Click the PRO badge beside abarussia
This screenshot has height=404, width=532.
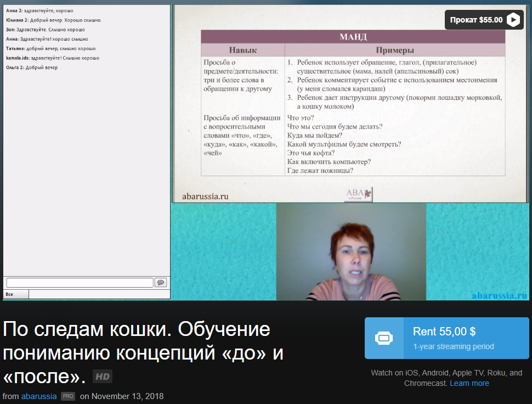click(67, 396)
